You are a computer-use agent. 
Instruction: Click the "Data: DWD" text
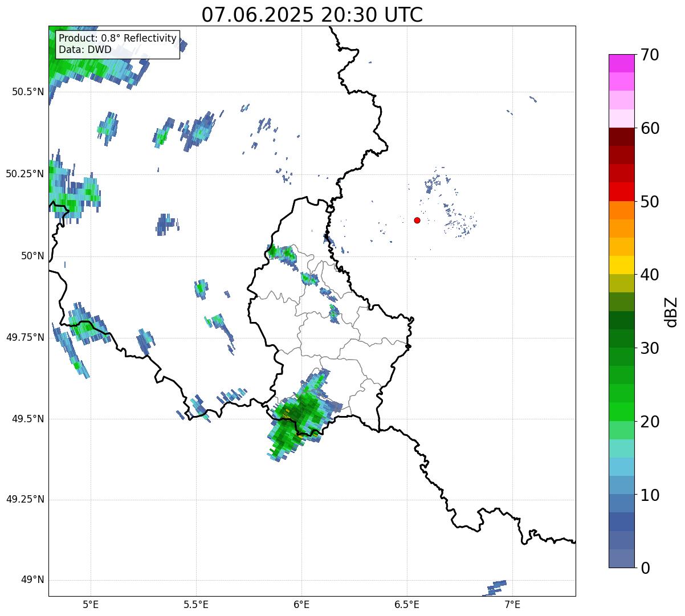(85, 50)
